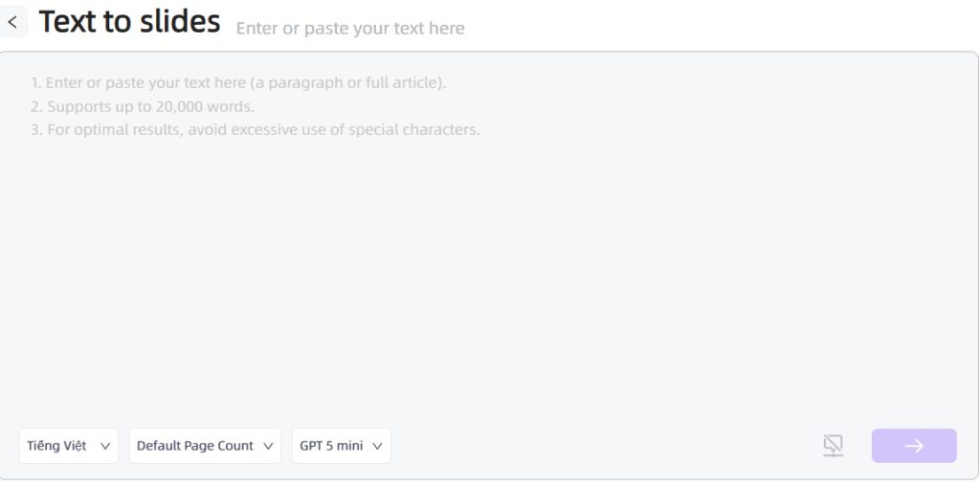The height and width of the screenshot is (485, 980).
Task: Submit text with the purple arrow button
Action: pyautogui.click(x=914, y=446)
